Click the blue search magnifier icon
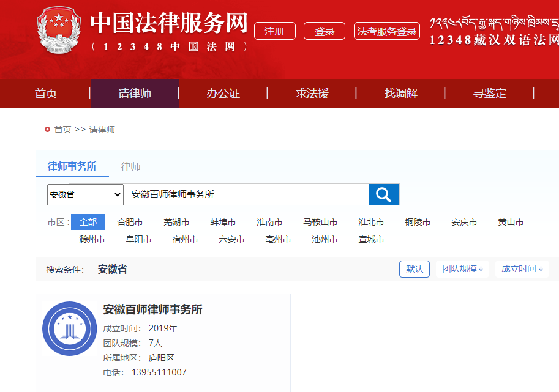Viewport: 559px width, 392px height. (383, 194)
